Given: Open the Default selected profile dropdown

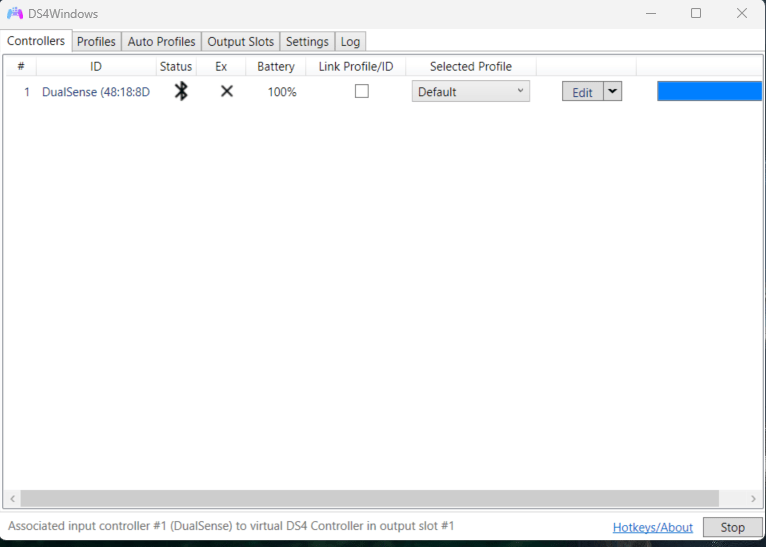Looking at the screenshot, I should (470, 91).
